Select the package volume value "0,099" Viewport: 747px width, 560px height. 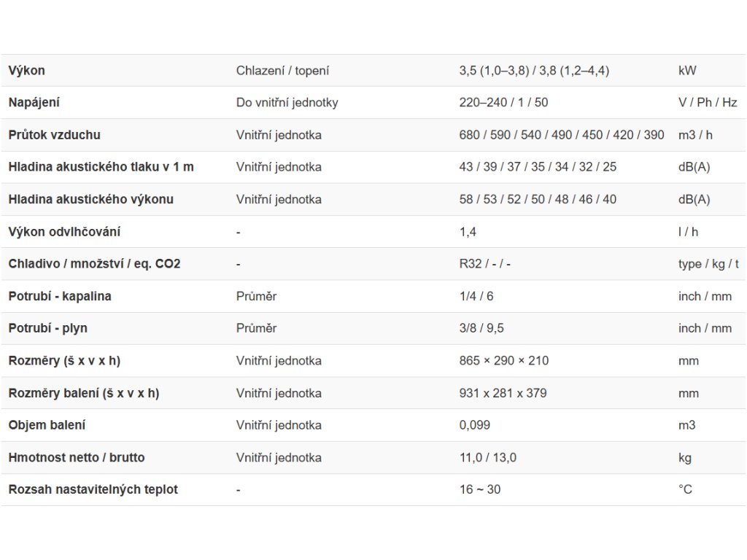pyautogui.click(x=475, y=425)
